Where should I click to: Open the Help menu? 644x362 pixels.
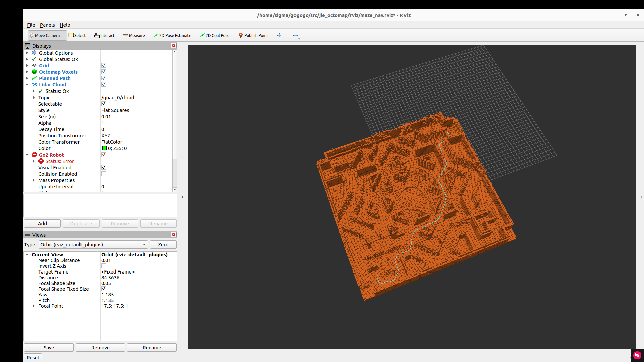click(x=65, y=25)
